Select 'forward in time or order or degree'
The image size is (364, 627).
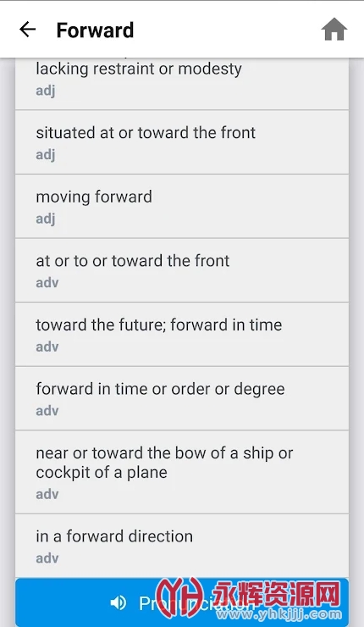point(182,398)
